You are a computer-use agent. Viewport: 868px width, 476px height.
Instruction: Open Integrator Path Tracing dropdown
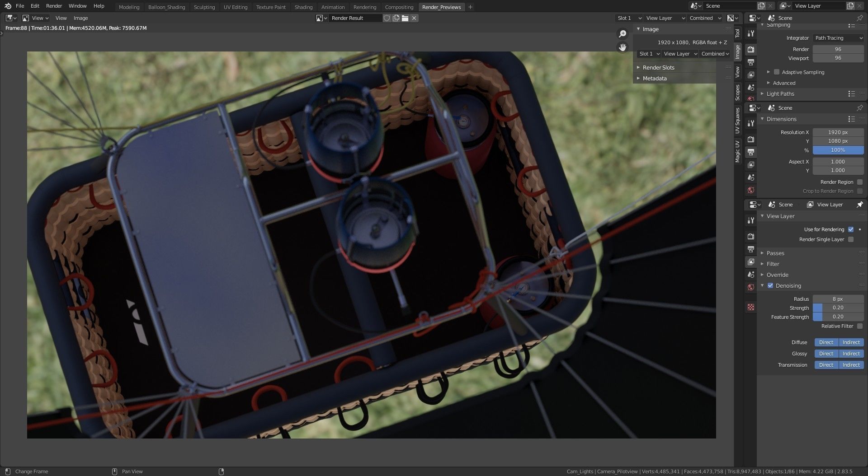[839, 38]
